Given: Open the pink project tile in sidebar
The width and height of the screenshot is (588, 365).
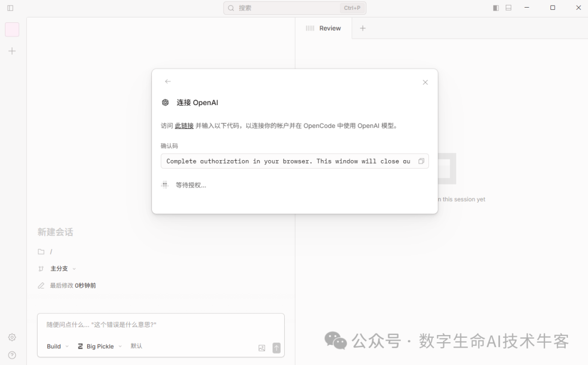Looking at the screenshot, I should click(x=12, y=29).
